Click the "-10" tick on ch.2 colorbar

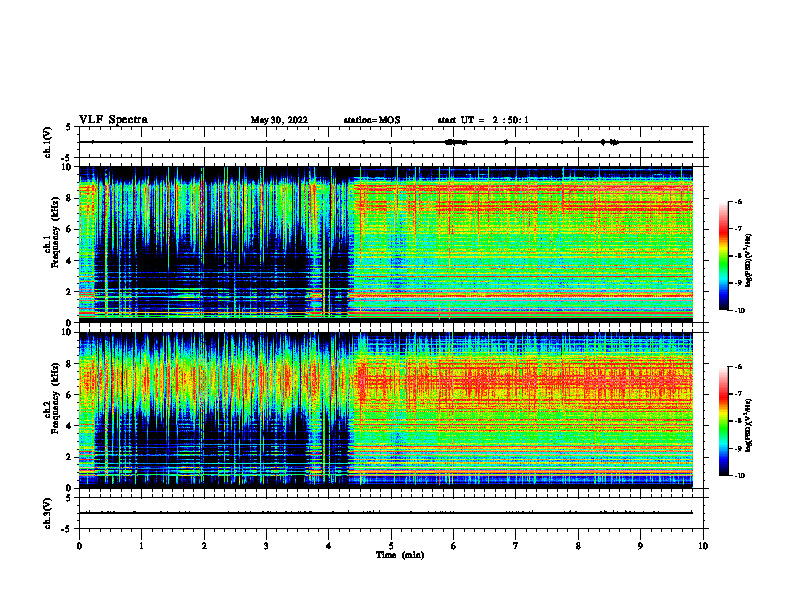[739, 476]
